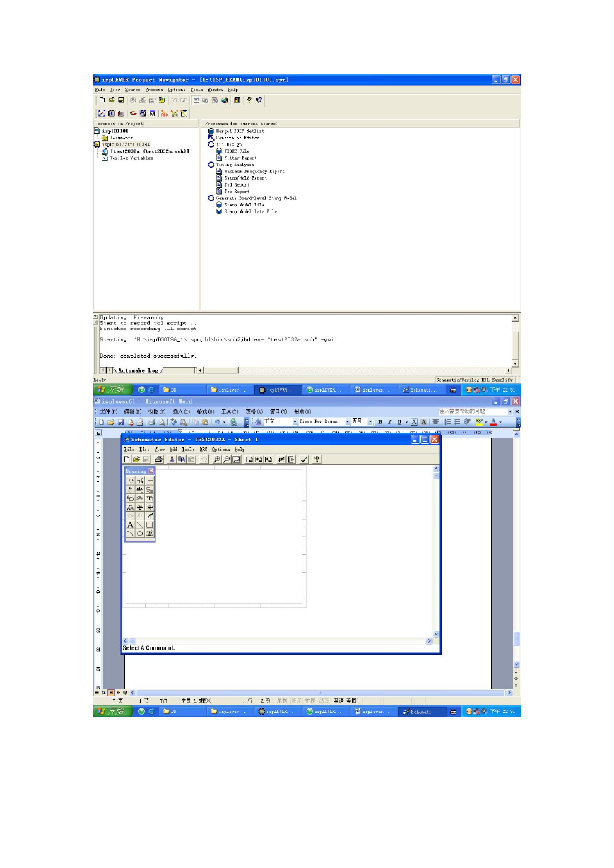This screenshot has width=614, height=868.
Task: Click Zoom Out magnifier in Schematic Editor
Action: (227, 459)
